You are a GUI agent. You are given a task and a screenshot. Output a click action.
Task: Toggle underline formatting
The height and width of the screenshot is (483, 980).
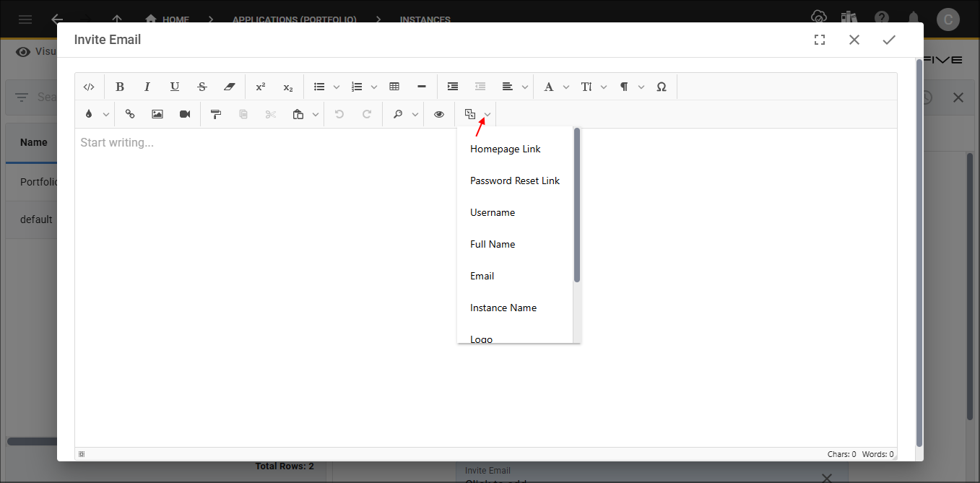point(174,86)
